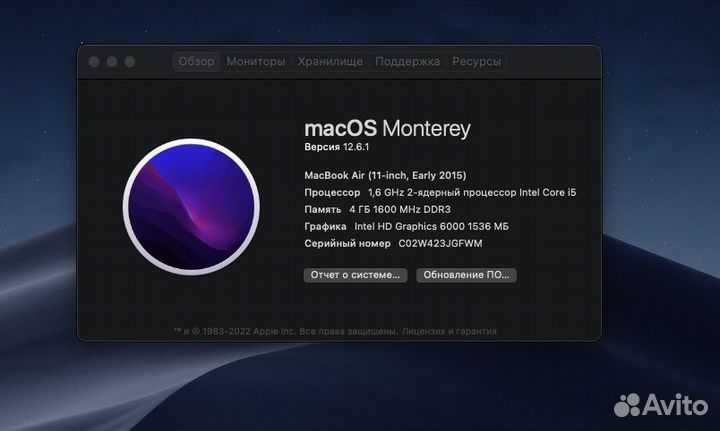
Task: Click the macOS Monterey heading
Action: pos(388,129)
